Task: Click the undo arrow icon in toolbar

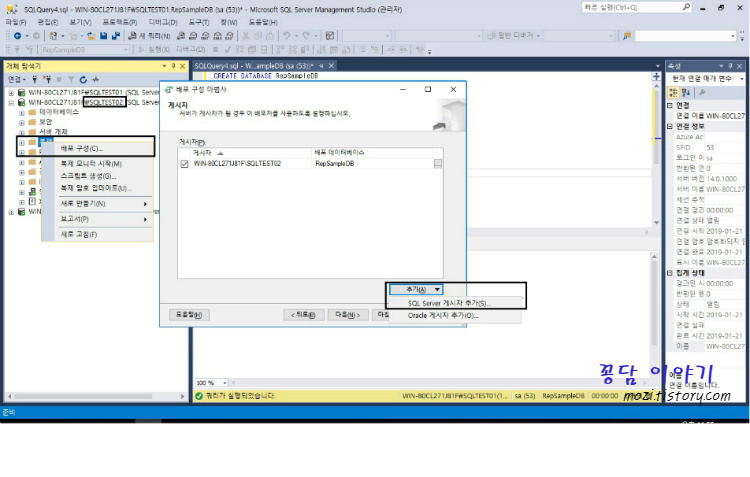Action: pyautogui.click(x=287, y=36)
